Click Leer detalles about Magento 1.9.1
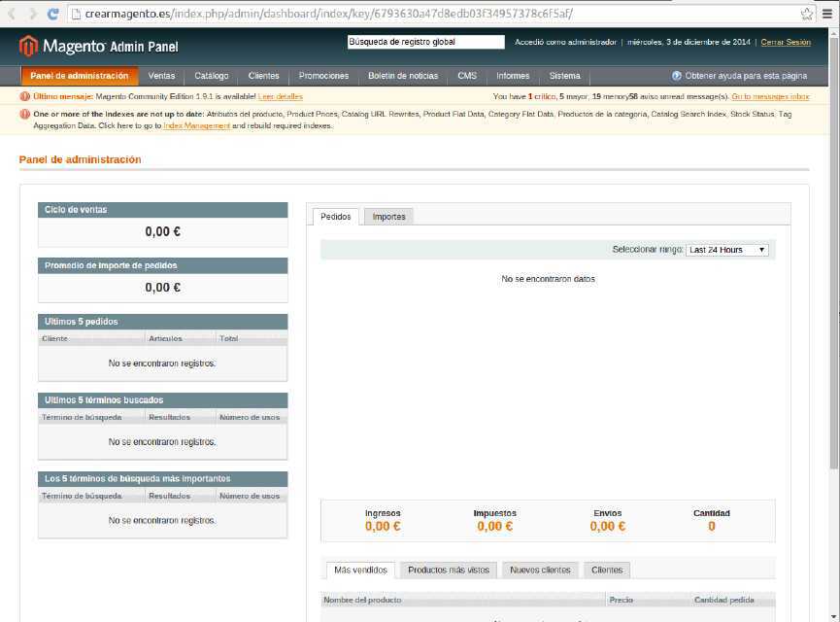The width and height of the screenshot is (840, 622). click(x=277, y=96)
